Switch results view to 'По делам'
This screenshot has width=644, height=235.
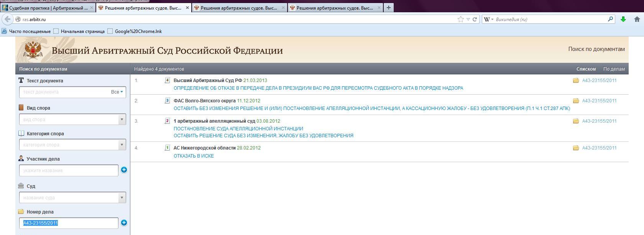(x=614, y=69)
